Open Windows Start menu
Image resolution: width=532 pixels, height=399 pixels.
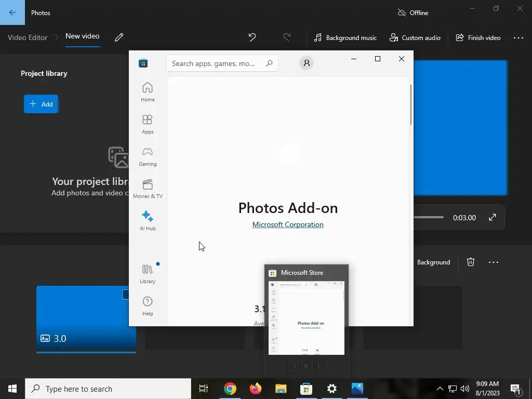12,389
